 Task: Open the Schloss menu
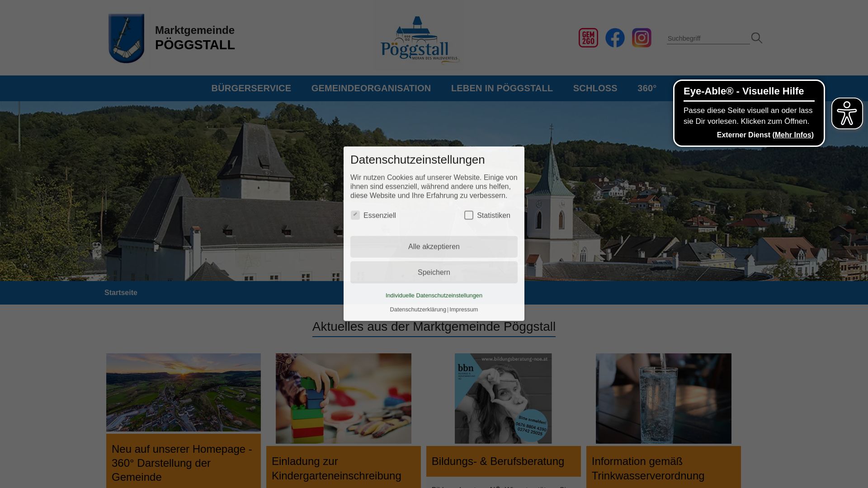[595, 88]
